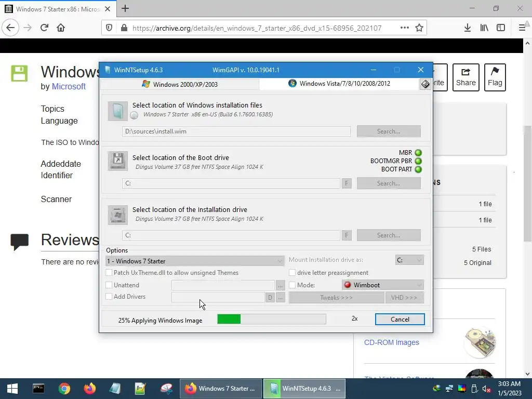Click the D button beside Add Drivers
This screenshot has width=532, height=399.
point(270,298)
